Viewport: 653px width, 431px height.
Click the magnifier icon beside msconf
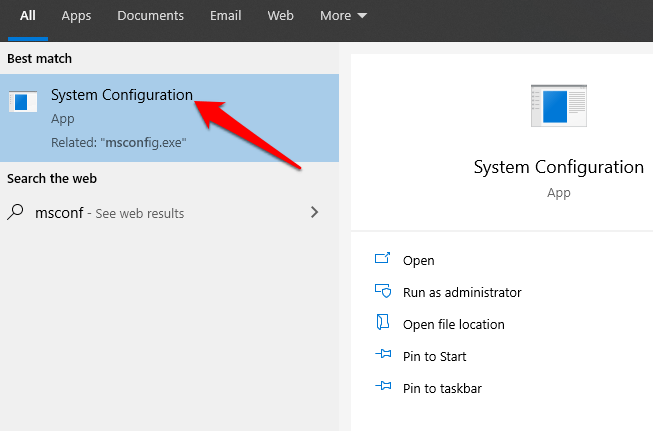point(16,213)
